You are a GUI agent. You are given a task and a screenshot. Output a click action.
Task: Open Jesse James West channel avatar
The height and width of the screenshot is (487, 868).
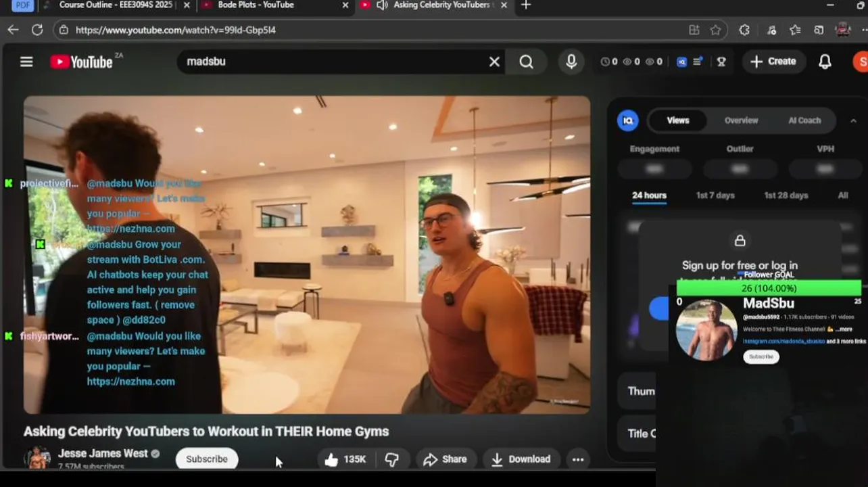(x=37, y=458)
